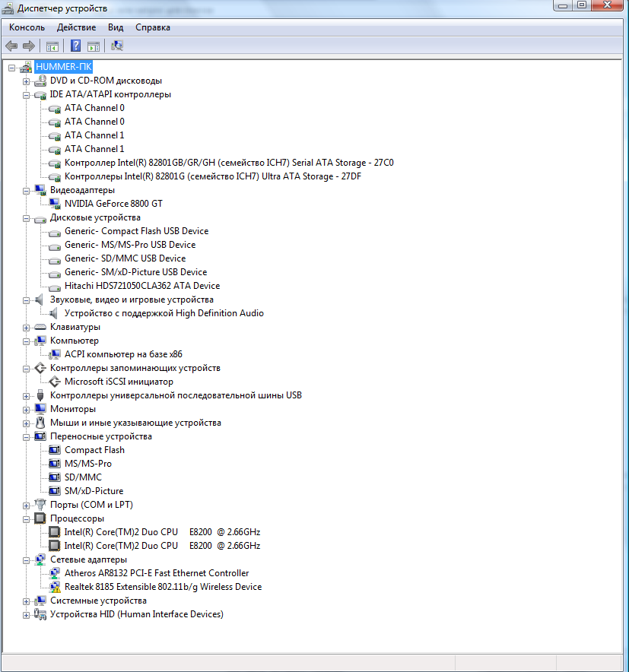Expand Порты (COM и LPT) node
The image size is (629, 672).
coord(26,506)
